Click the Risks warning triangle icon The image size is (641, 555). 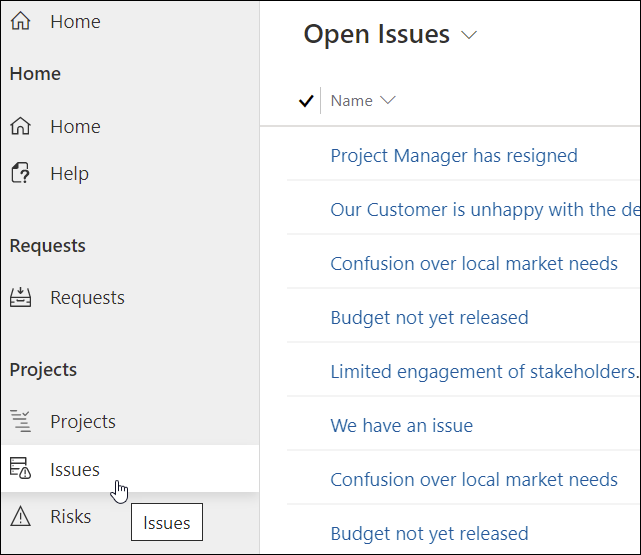tap(20, 517)
